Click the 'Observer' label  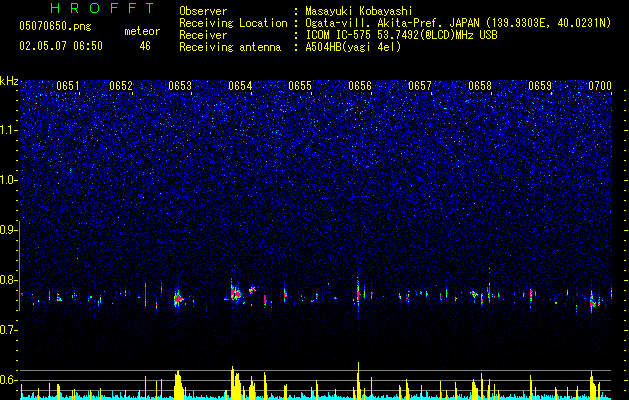(x=203, y=11)
